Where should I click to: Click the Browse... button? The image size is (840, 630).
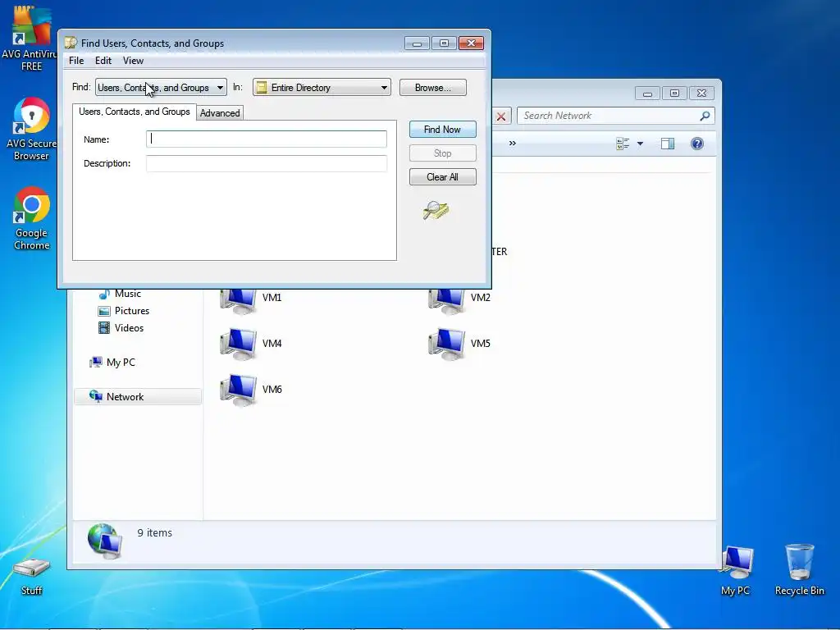tap(433, 87)
